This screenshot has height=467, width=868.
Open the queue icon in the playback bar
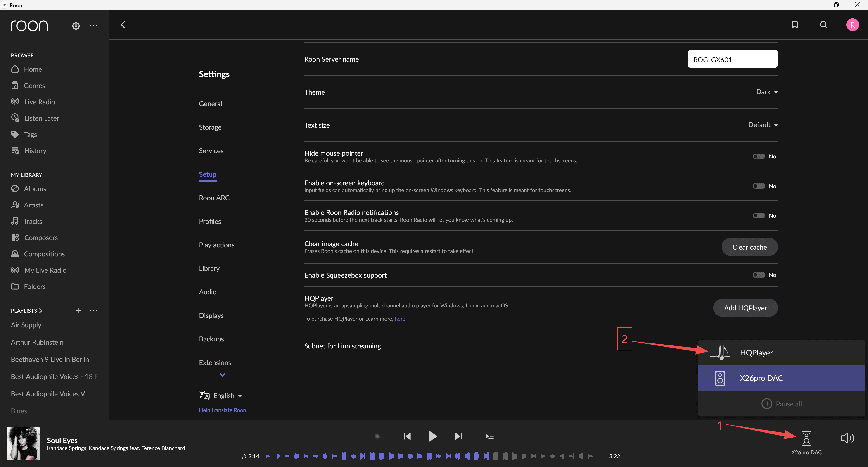coord(490,436)
